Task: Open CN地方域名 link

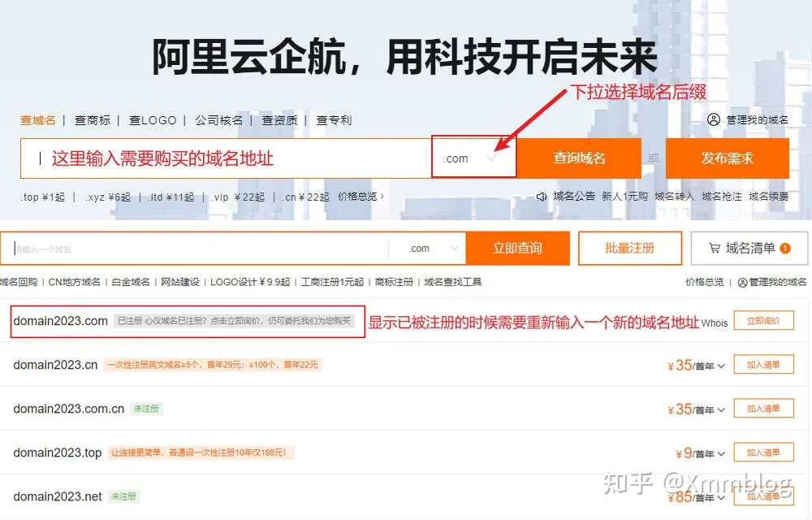Action: click(74, 282)
